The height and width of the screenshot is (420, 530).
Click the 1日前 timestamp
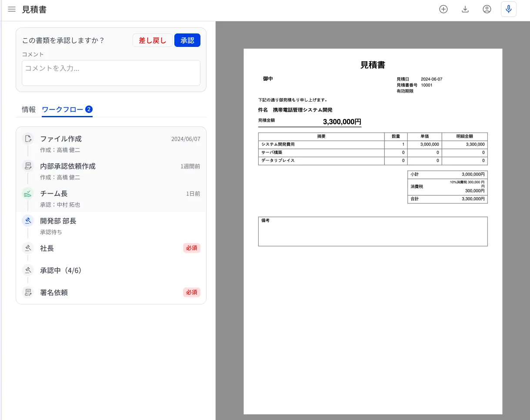click(x=193, y=194)
